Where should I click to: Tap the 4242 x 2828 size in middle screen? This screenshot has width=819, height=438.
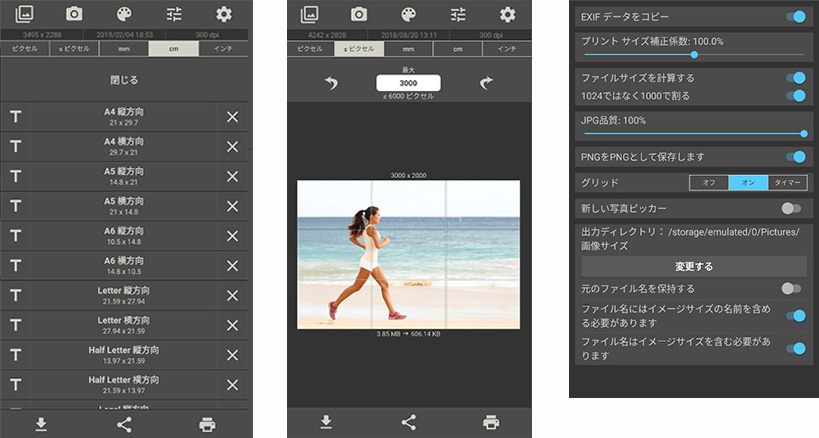[327, 35]
